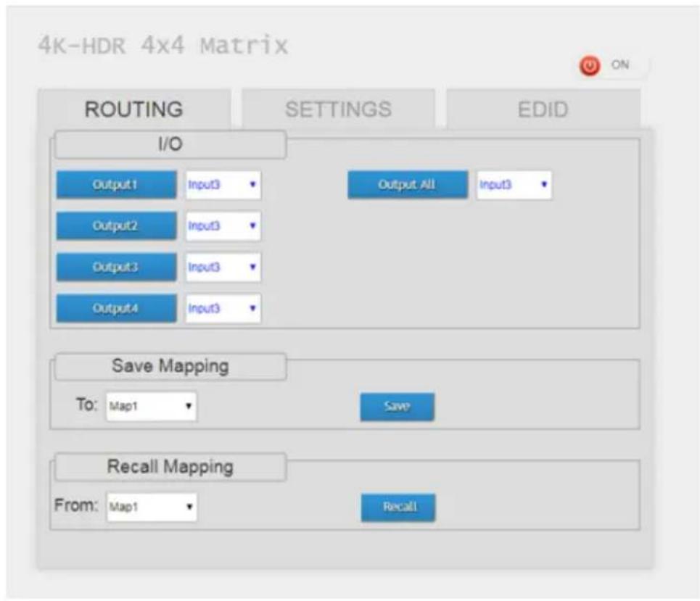Viewport: 700px width, 601px height.
Task: Open the Output All input dropdown
Action: tap(514, 185)
